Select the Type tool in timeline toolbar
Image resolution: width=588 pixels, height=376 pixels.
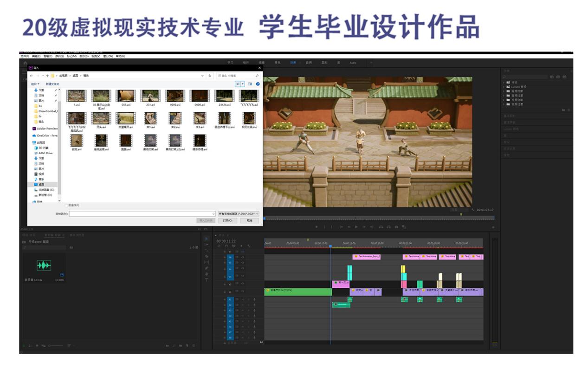point(207,280)
